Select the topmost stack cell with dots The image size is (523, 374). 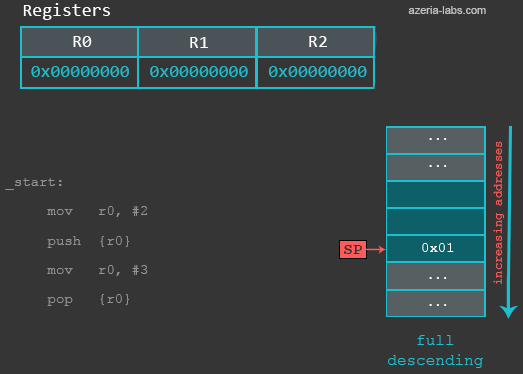(x=436, y=140)
